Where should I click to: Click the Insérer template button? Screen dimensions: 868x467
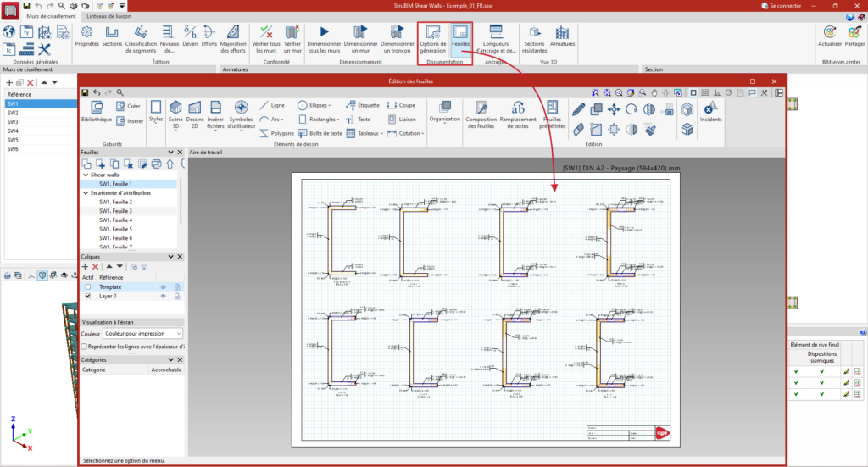tap(130, 120)
